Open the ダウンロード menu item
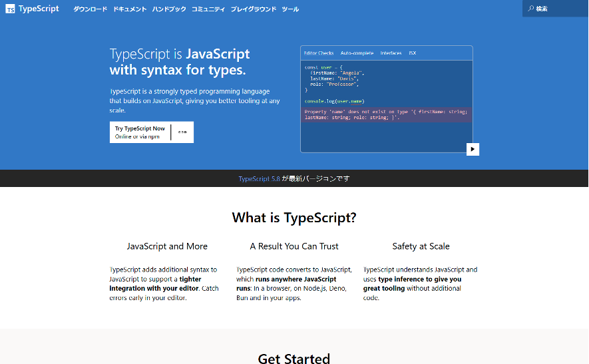This screenshot has height=364, width=589. 90,9
